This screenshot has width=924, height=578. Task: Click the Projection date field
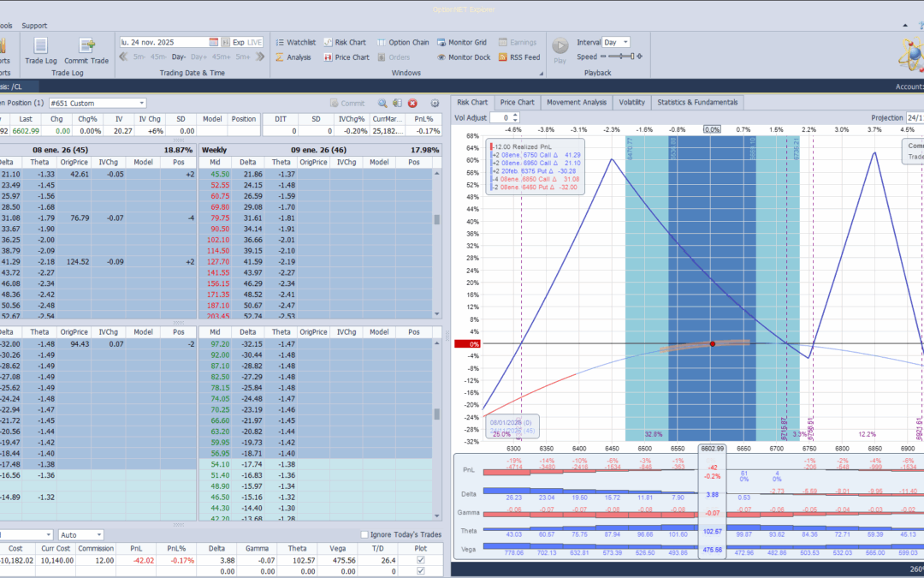click(915, 118)
